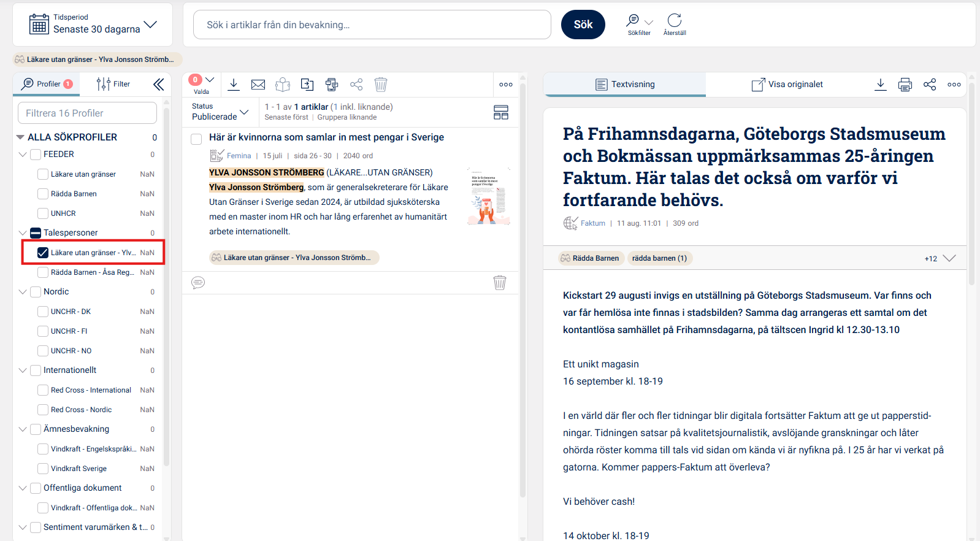
Task: Open the Valda selection dropdown arrow
Action: click(x=210, y=80)
